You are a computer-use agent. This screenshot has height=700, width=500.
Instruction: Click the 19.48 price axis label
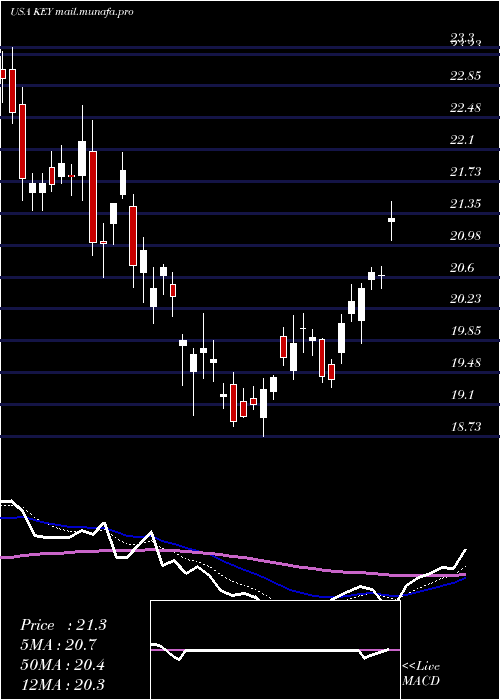pos(466,362)
